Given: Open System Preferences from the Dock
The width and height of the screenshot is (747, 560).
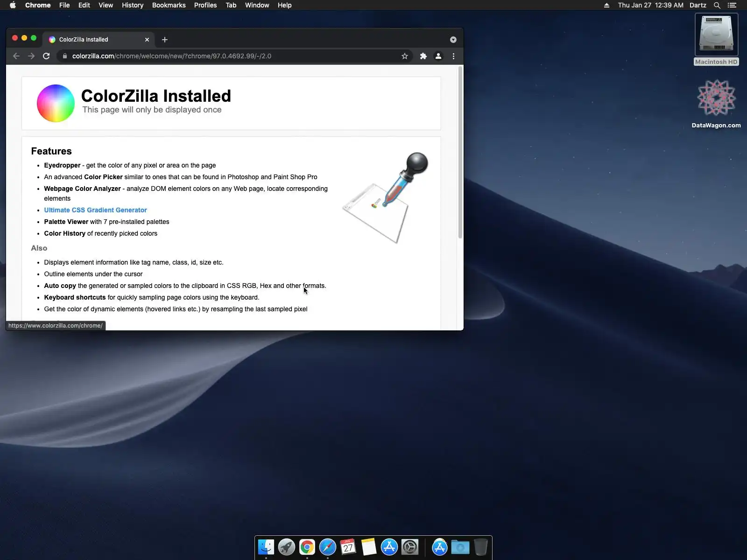Looking at the screenshot, I should [x=410, y=547].
